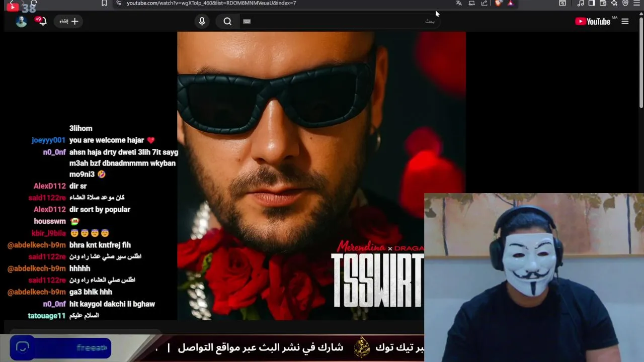This screenshot has width=644, height=362.
Task: Click the install app icon in address bar
Action: click(471, 3)
